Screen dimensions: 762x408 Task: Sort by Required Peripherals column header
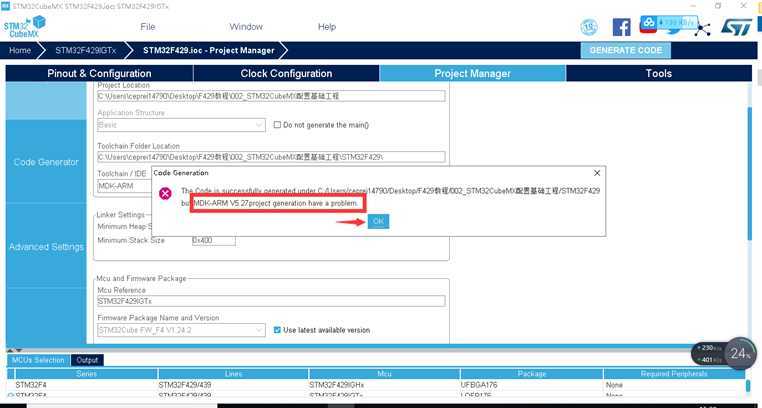[x=674, y=374]
